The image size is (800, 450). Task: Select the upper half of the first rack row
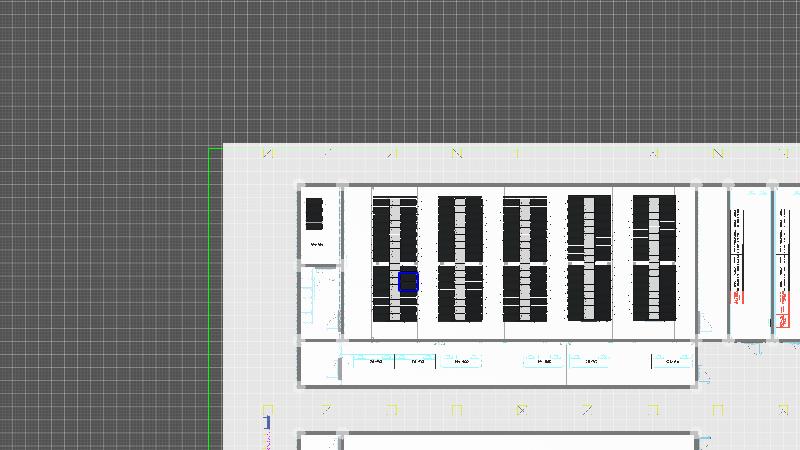coord(395,228)
